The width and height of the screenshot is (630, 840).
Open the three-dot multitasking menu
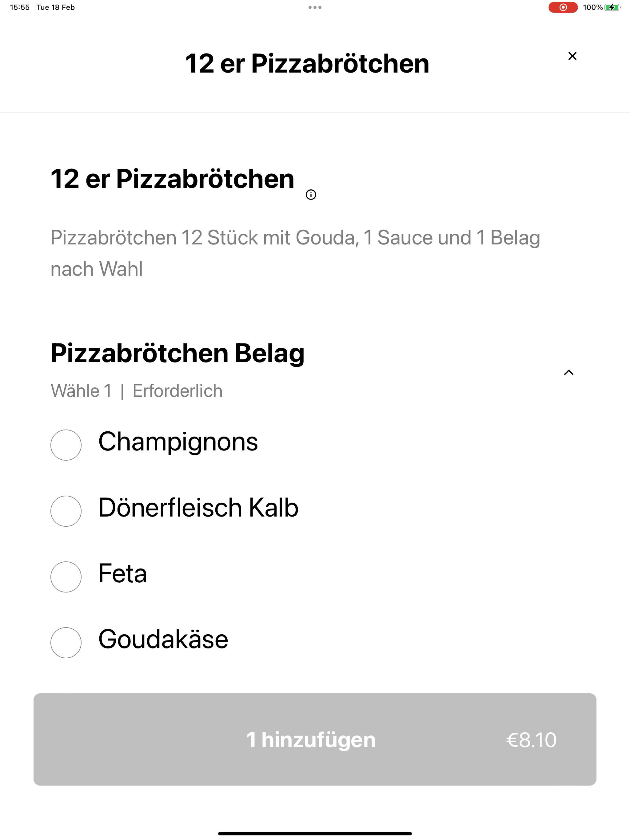[315, 7]
